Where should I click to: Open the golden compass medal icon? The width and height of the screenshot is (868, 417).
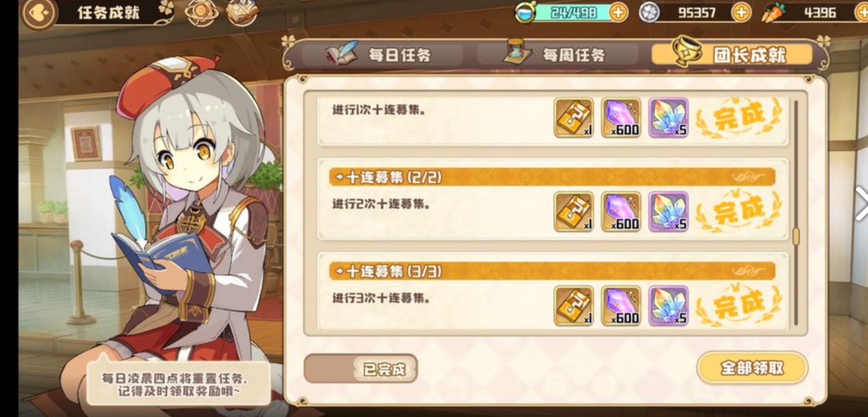coord(202,12)
